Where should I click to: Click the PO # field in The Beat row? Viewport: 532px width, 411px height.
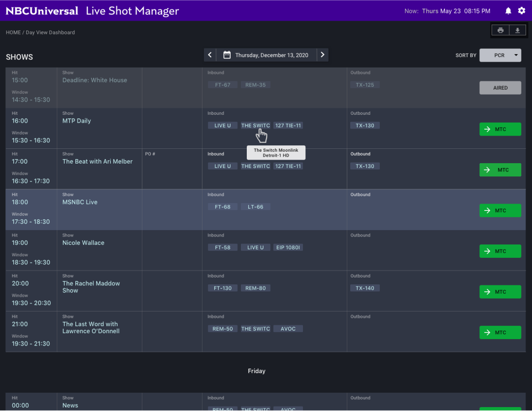172,169
